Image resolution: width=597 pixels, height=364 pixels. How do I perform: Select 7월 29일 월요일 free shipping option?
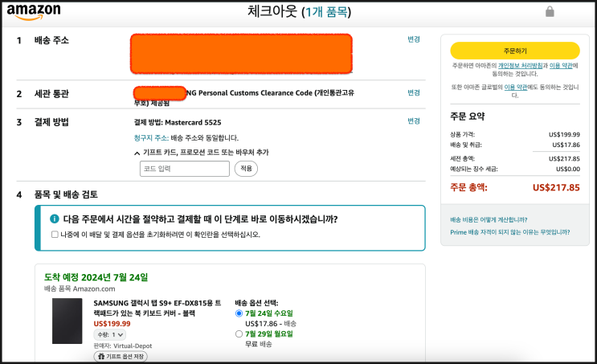(x=239, y=334)
